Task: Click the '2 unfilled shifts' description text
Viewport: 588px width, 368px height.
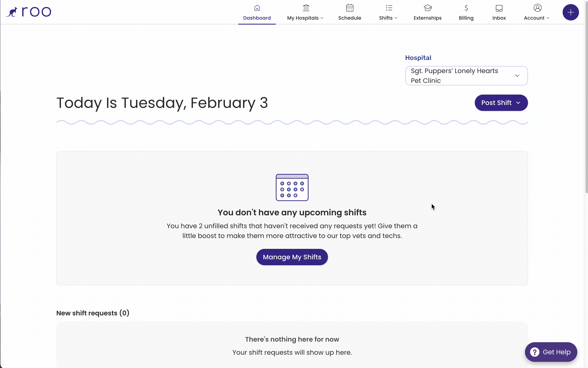Action: click(x=292, y=231)
